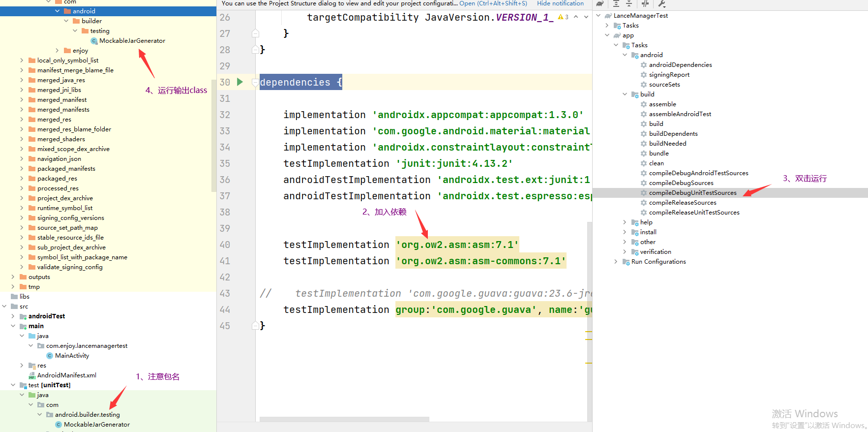Click the code fold marker at line 27

point(255,33)
